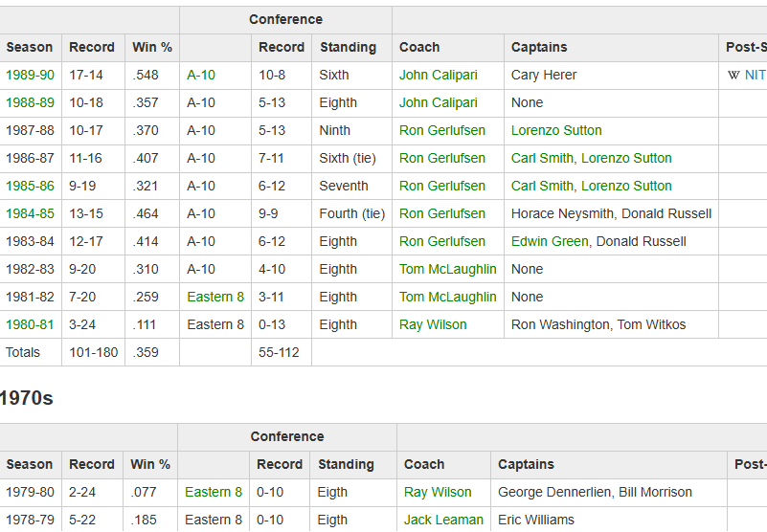The height and width of the screenshot is (532, 767).
Task: Open the Edwin Green captain link
Action: [550, 241]
